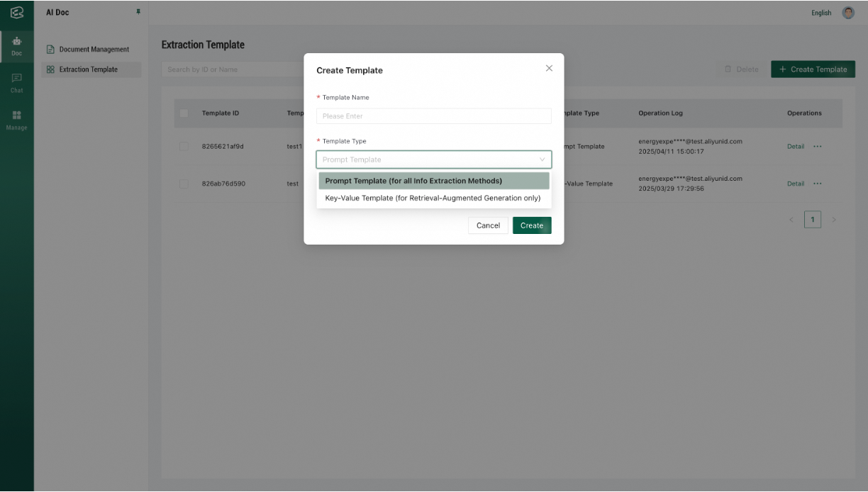
Task: Click the user avatar icon
Action: point(848,13)
